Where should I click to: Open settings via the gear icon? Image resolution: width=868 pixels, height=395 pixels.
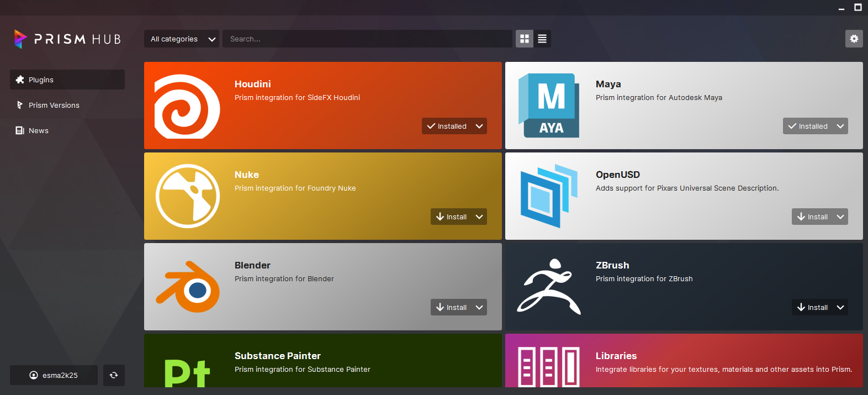tap(854, 39)
